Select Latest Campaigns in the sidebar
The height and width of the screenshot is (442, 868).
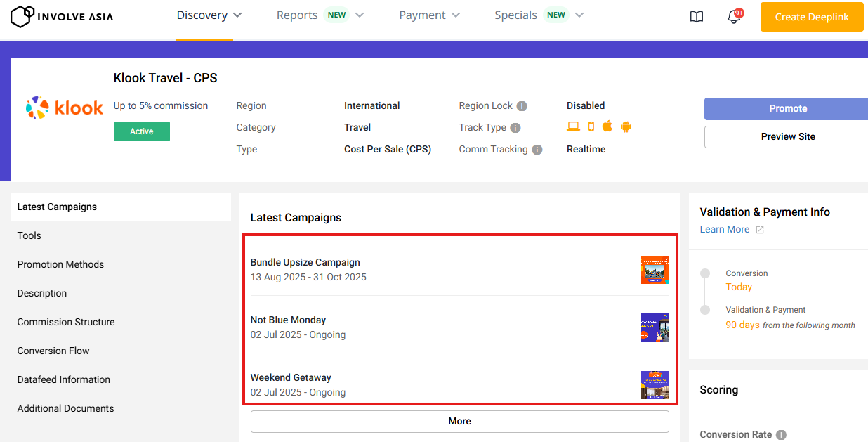[121, 207]
